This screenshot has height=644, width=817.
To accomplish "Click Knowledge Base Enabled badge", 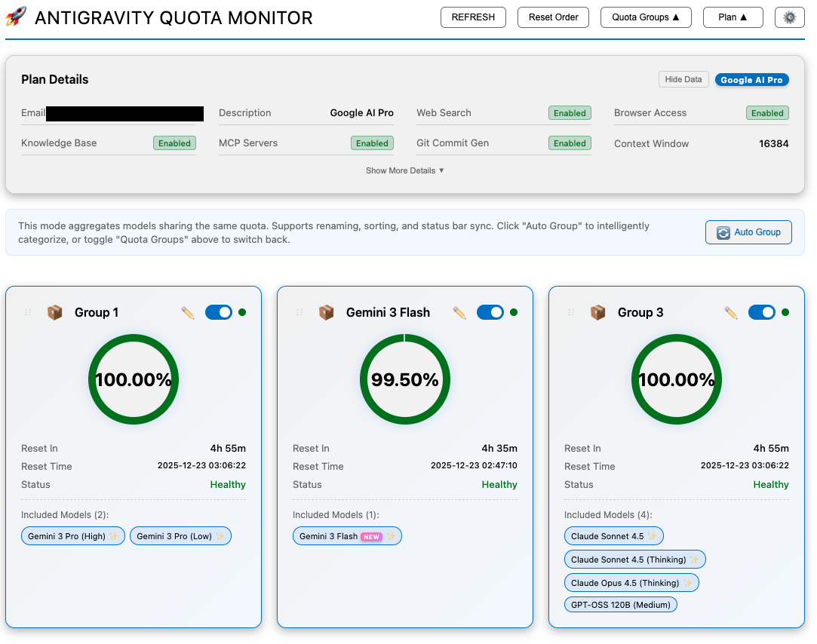I will tap(174, 143).
